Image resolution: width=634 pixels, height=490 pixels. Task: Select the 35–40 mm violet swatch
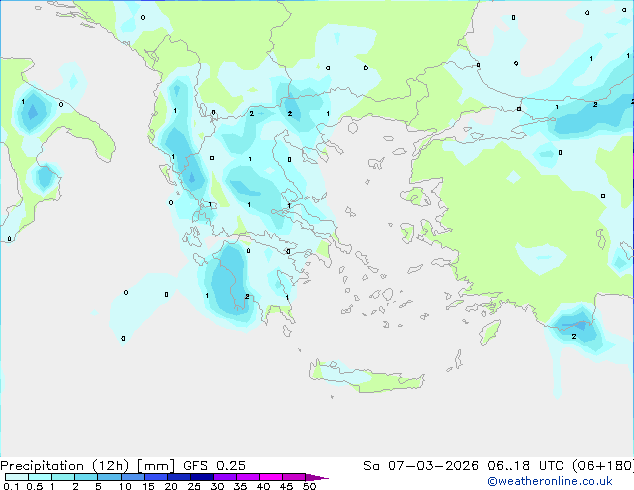coord(247,477)
